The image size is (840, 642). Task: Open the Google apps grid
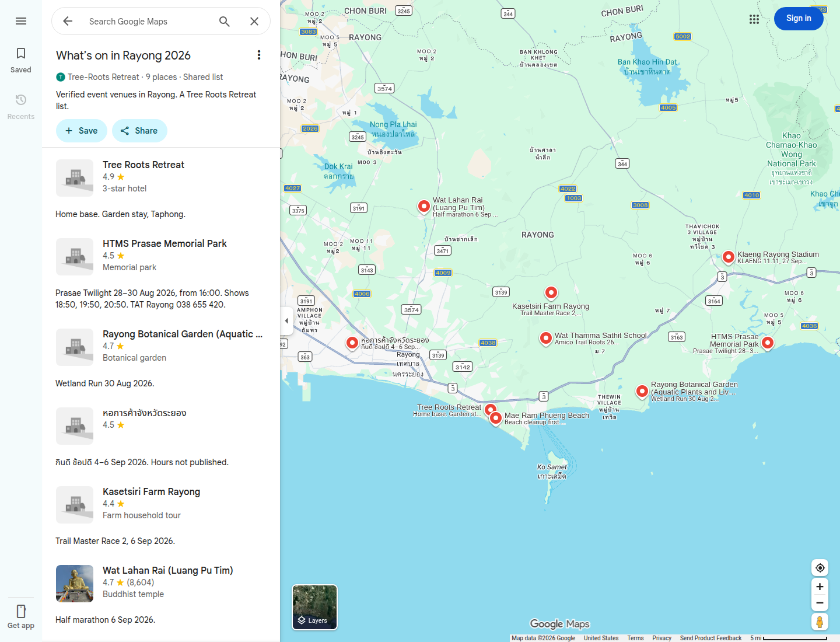754,19
